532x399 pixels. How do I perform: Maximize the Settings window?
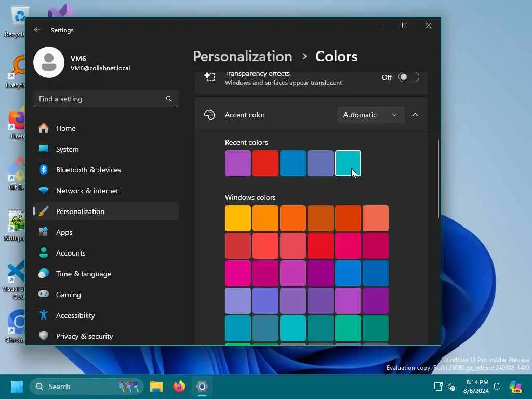pos(404,25)
